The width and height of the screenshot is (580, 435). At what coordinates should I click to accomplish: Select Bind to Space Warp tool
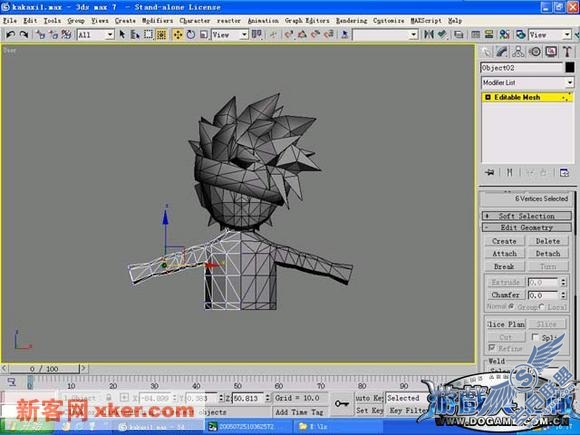(67, 35)
